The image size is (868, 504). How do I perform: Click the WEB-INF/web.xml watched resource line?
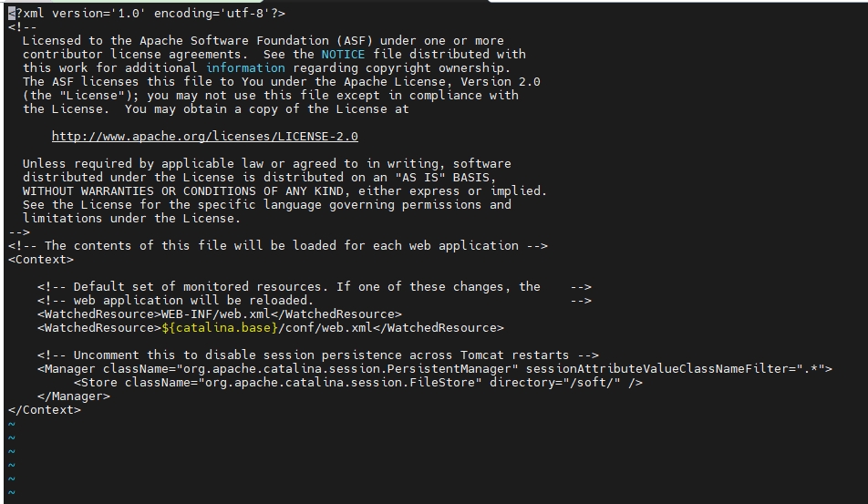(x=220, y=314)
